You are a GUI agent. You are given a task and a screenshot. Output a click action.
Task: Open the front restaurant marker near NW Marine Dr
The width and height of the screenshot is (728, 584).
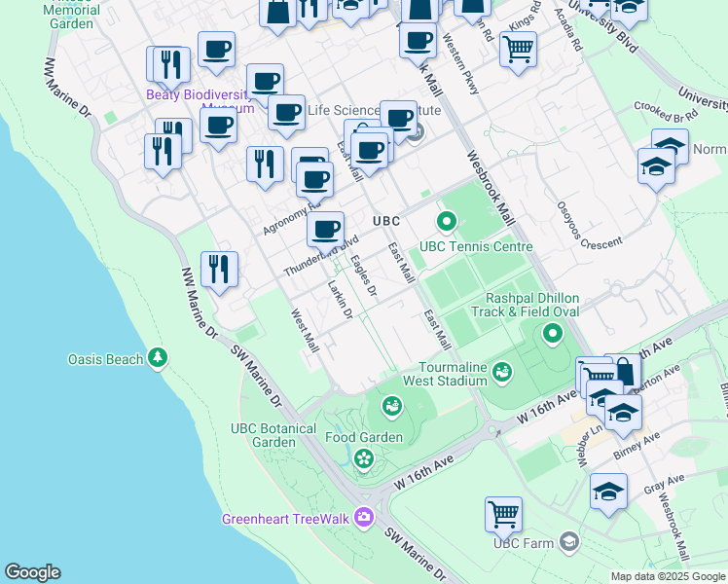[x=163, y=153]
